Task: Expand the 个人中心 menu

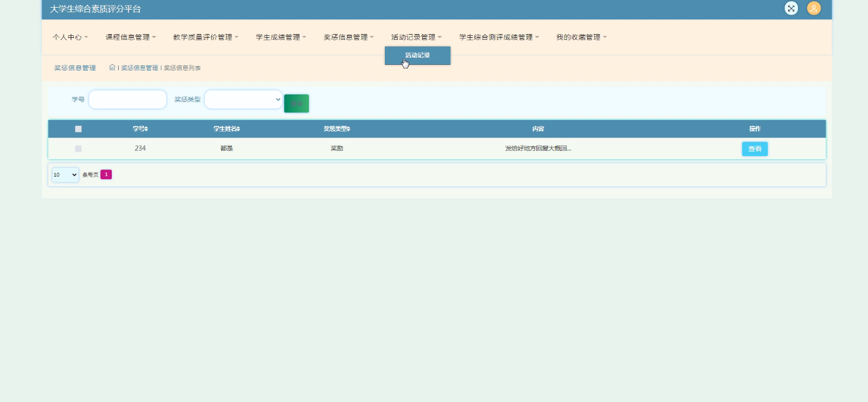Action: click(70, 37)
